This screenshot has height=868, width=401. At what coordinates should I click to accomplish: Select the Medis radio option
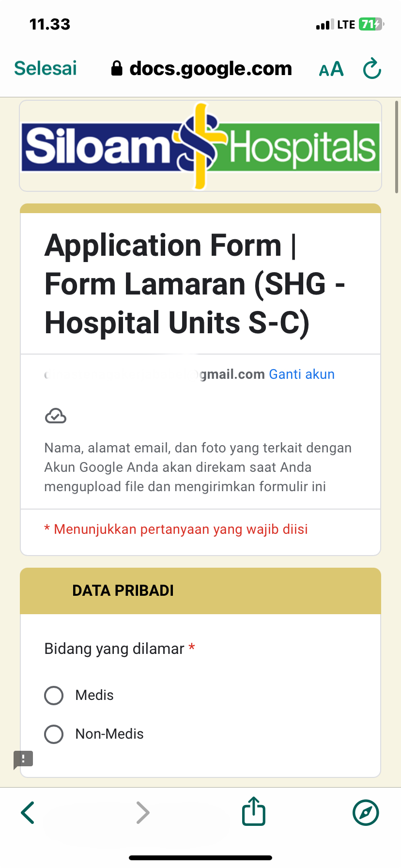(x=54, y=695)
